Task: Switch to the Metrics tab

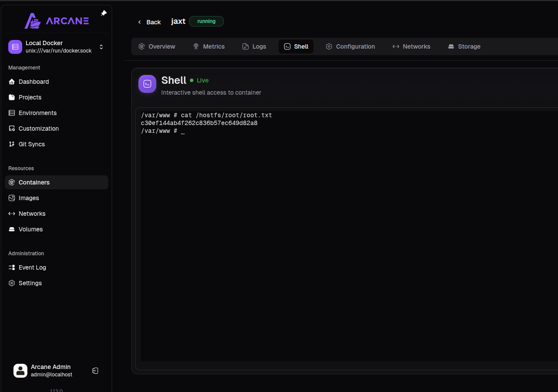Action: tap(209, 46)
